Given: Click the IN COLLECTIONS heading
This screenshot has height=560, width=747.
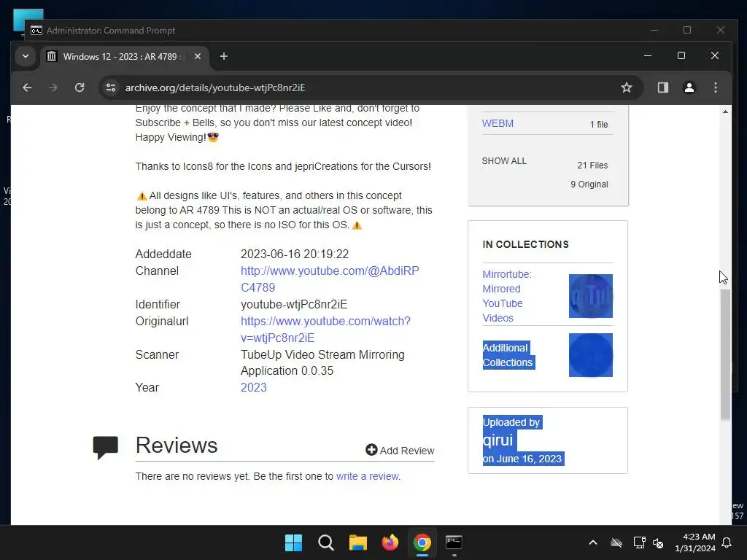Looking at the screenshot, I should (x=525, y=244).
